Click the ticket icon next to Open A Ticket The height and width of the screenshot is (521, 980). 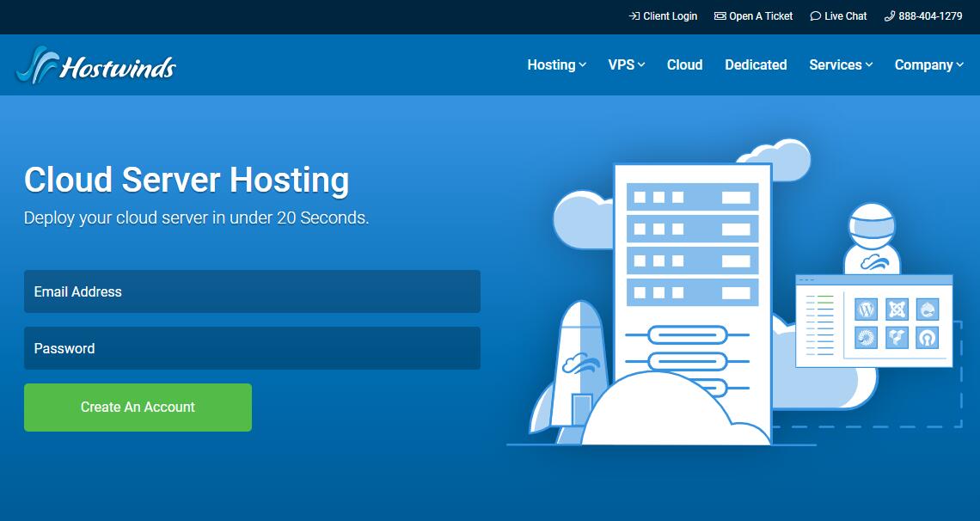[719, 15]
